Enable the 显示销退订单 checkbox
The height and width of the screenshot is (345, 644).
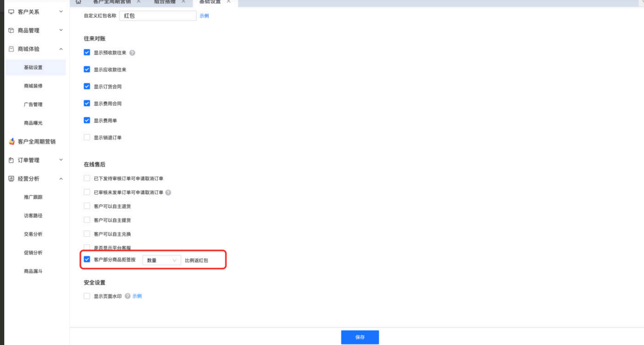(87, 137)
